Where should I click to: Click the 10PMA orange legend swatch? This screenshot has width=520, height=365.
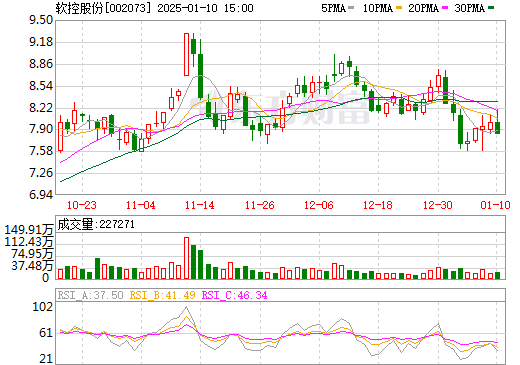399,8
